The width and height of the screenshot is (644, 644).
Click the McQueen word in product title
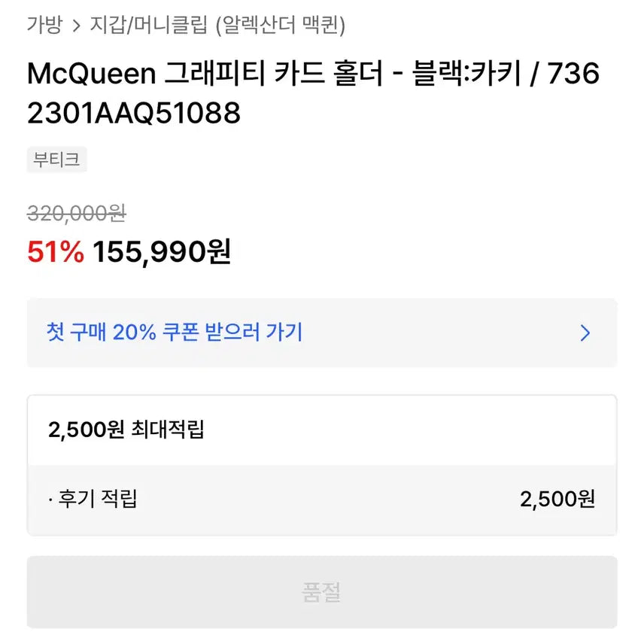click(91, 74)
